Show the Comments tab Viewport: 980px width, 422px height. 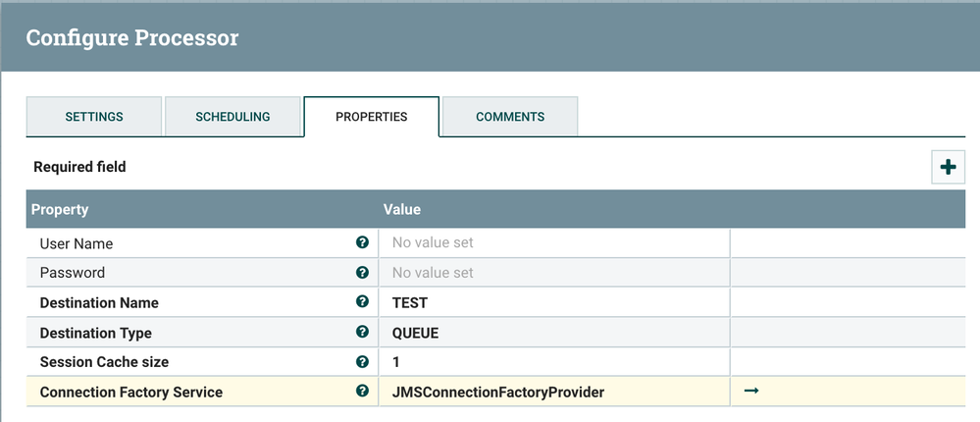(x=510, y=117)
